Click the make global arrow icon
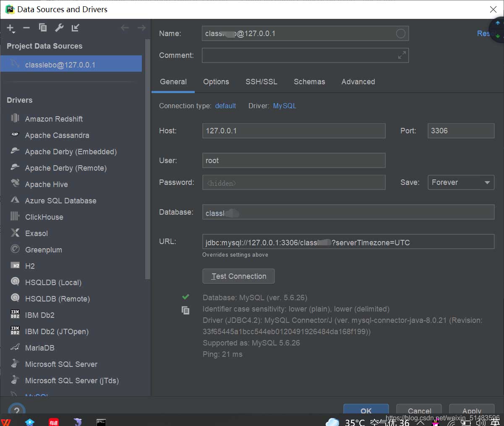504x426 pixels. 76,28
